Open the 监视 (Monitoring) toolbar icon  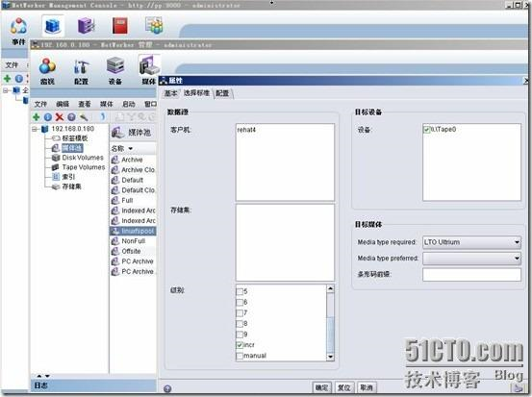[x=47, y=71]
